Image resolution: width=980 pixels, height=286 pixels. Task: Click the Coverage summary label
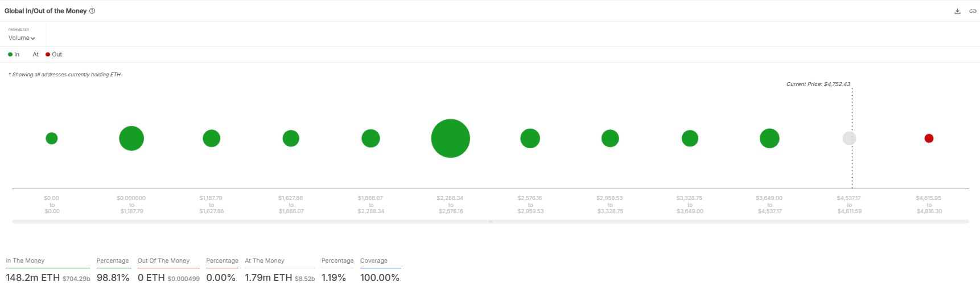coord(374,261)
